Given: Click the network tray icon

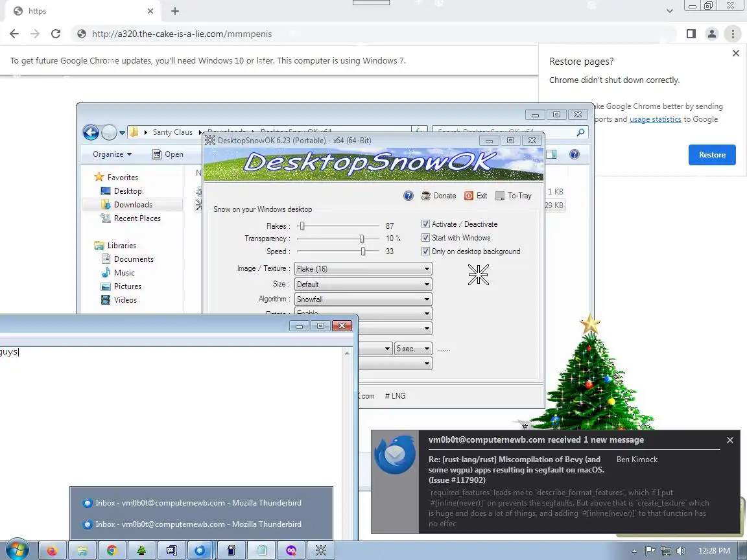Looking at the screenshot, I should tap(665, 551).
